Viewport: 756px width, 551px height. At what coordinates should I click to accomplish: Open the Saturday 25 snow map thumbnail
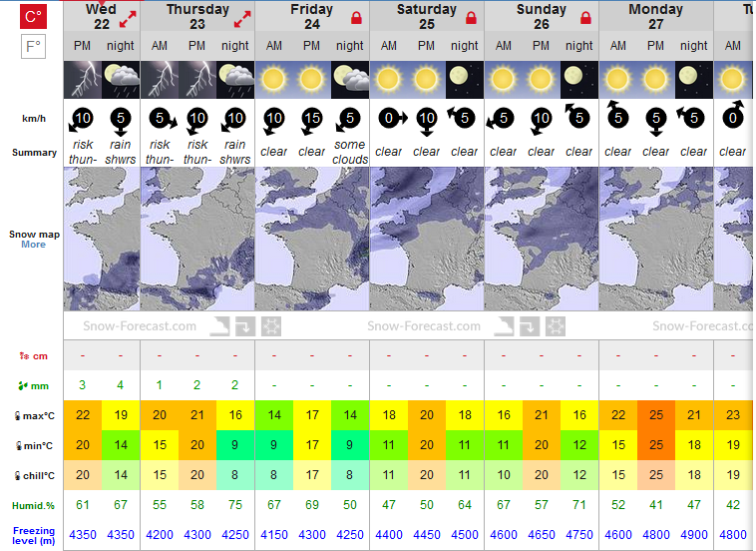pos(427,239)
